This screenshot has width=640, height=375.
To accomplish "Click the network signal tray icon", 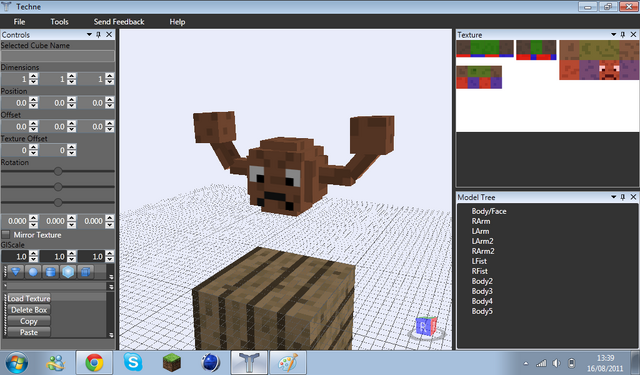I will click(541, 363).
